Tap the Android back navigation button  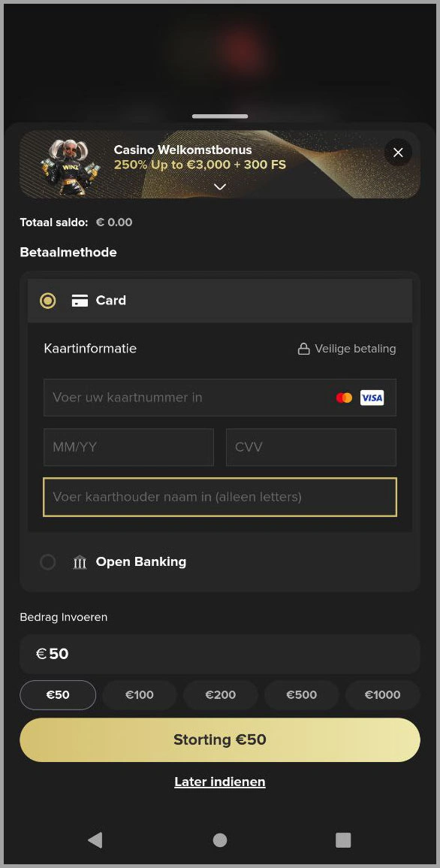pos(95,840)
